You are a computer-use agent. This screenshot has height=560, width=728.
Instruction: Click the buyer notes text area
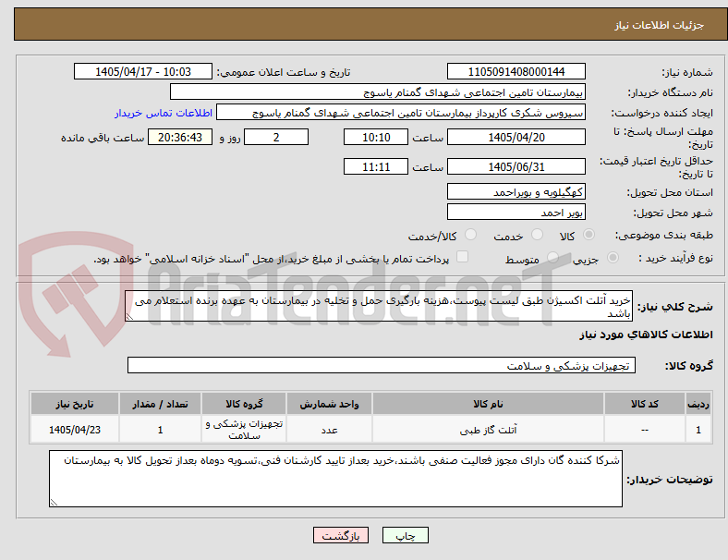(335, 479)
